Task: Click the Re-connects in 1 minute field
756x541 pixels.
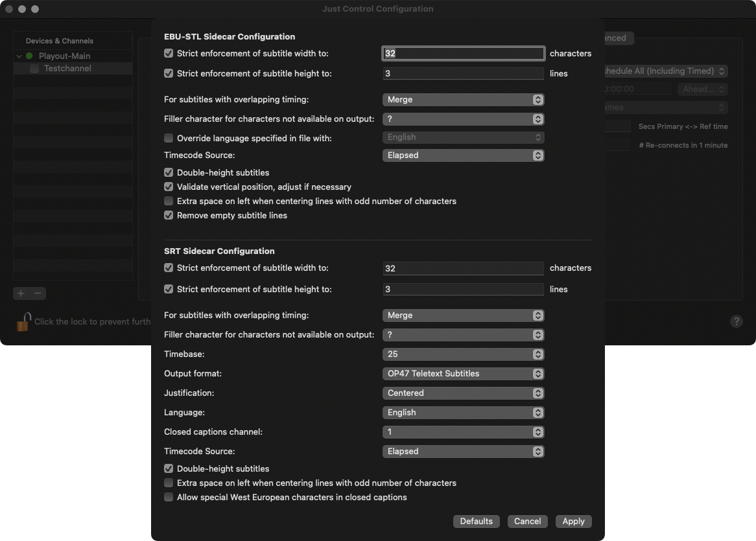Action: 618,145
